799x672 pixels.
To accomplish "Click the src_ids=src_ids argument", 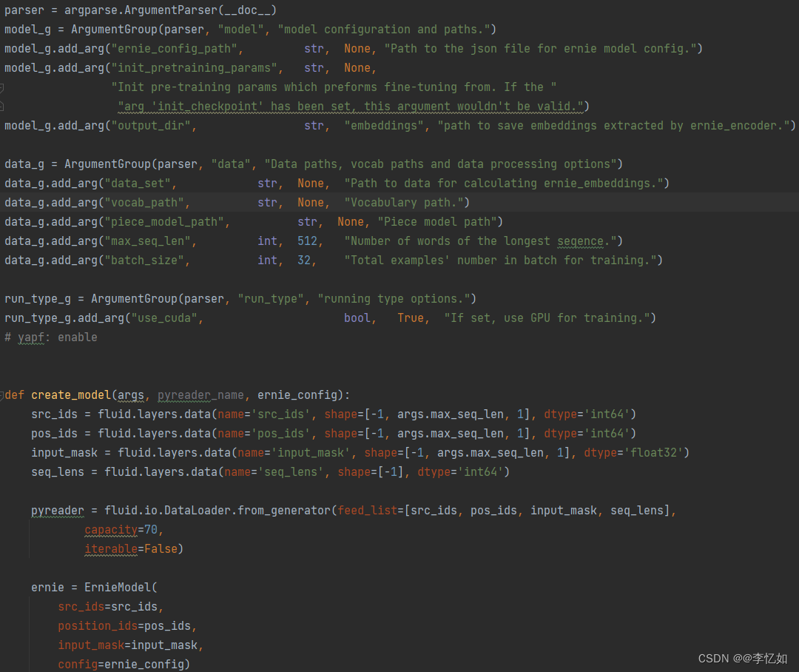I will (107, 607).
